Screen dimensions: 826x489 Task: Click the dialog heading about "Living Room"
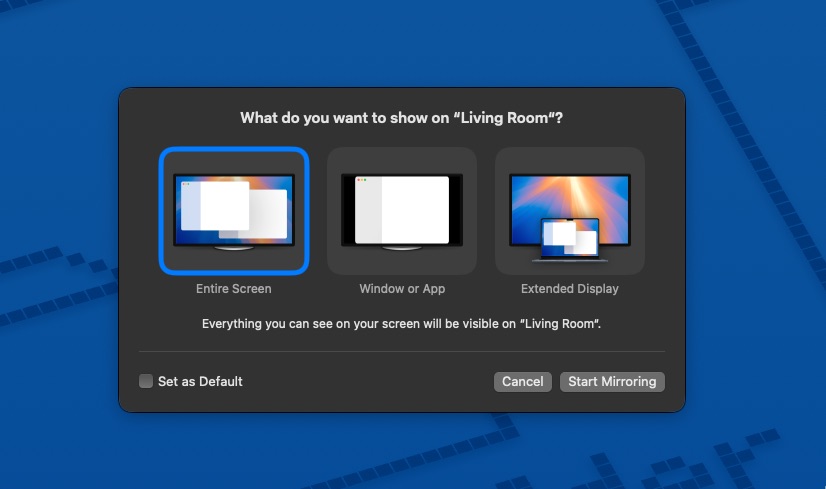pyautogui.click(x=401, y=118)
